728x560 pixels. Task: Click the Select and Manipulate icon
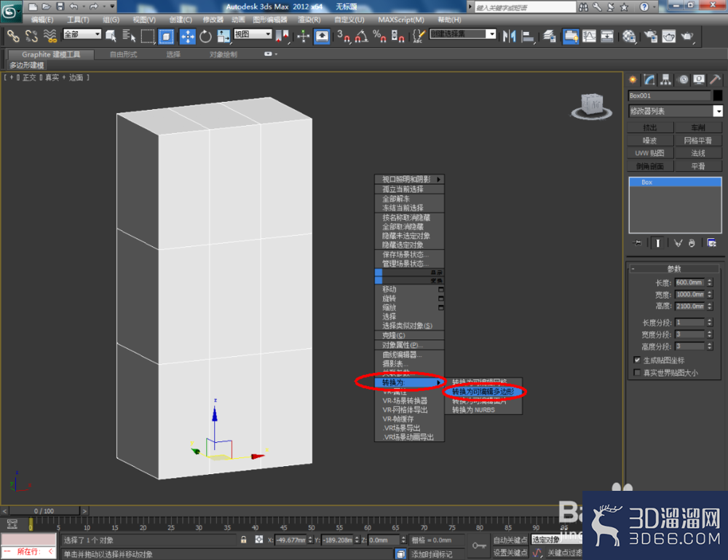click(303, 36)
